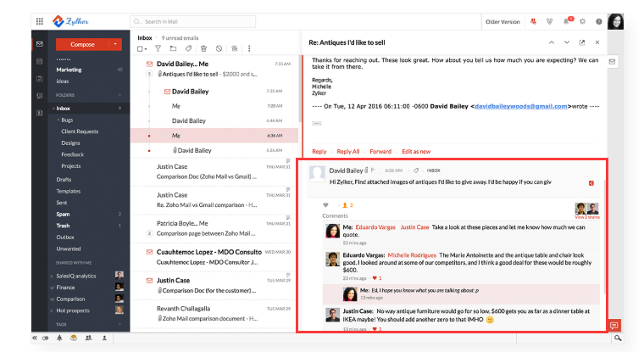Screen dimensions: 644x352
Task: Click the Forward link
Action: click(x=380, y=151)
